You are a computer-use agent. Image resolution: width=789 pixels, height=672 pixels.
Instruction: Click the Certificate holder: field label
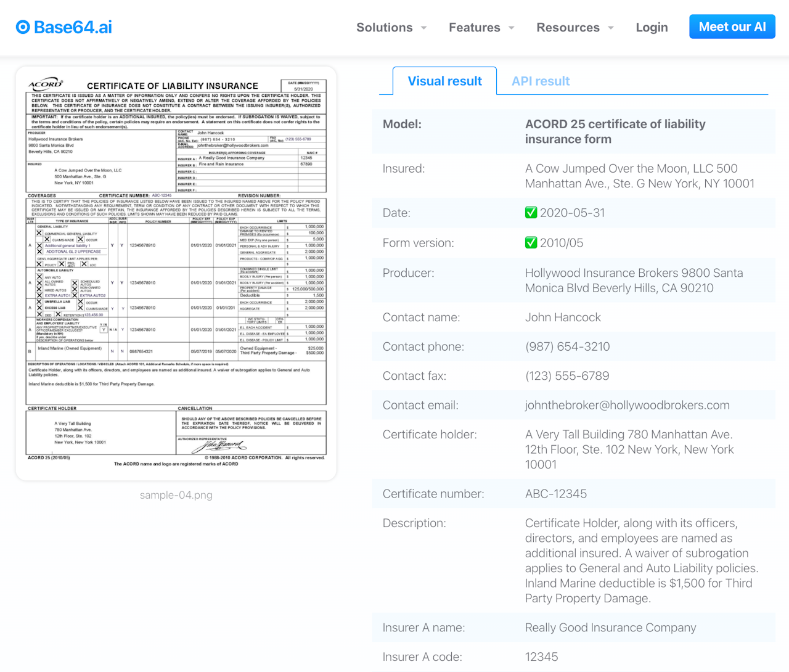[x=430, y=435]
